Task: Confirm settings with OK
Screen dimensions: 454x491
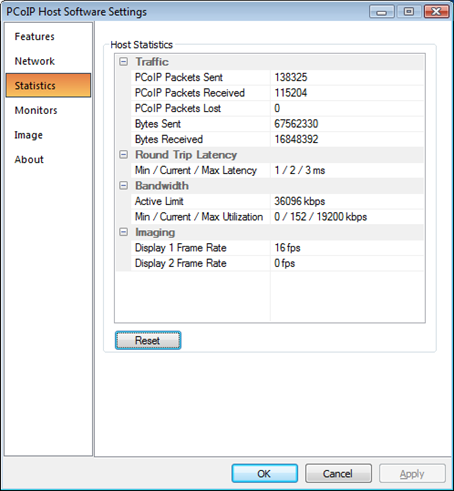Action: [x=265, y=473]
